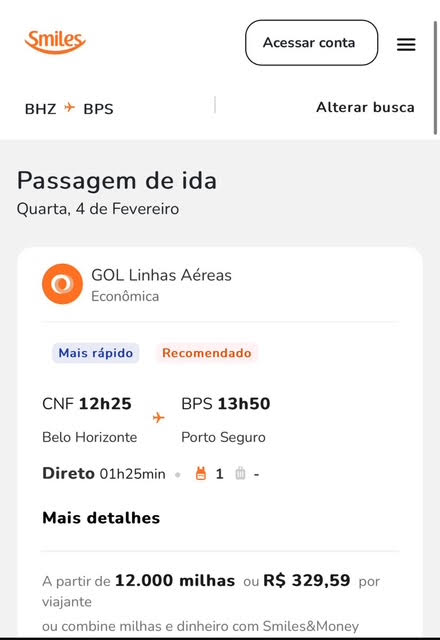
Task: Open the hamburger menu icon
Action: click(406, 44)
